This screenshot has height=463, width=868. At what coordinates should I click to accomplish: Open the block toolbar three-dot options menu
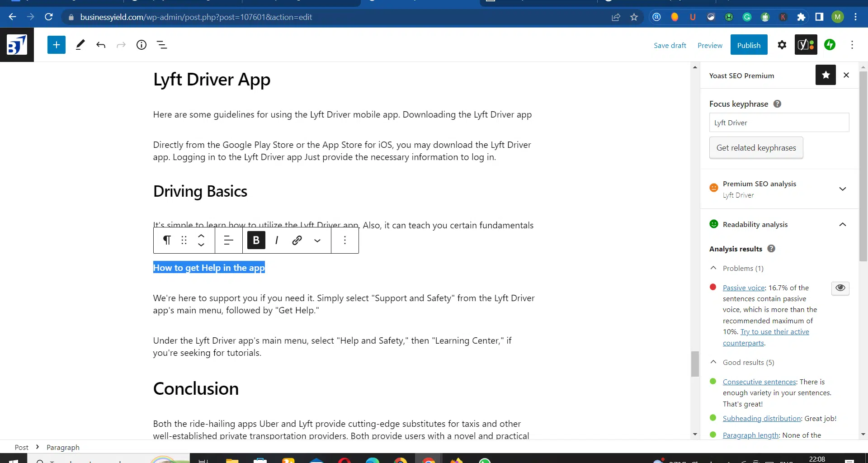345,240
